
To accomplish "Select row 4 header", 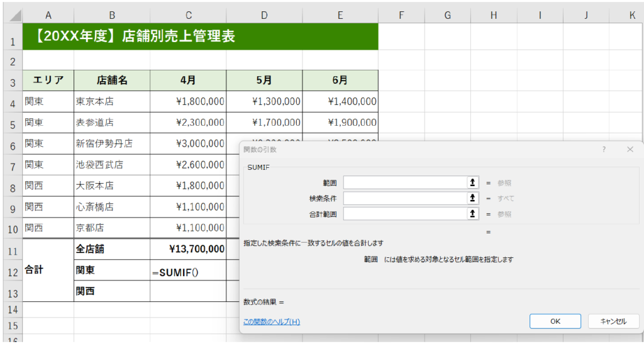I will click(x=11, y=101).
